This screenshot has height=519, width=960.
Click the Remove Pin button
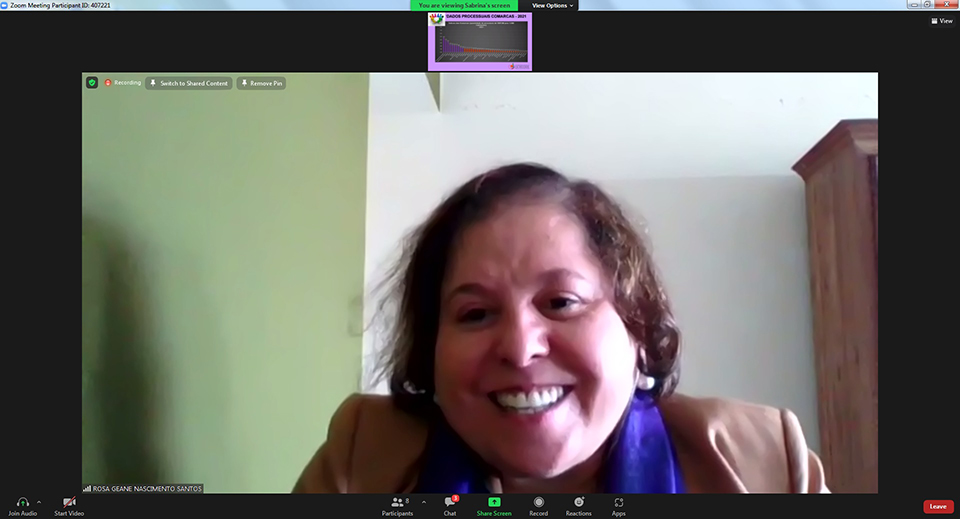(261, 83)
